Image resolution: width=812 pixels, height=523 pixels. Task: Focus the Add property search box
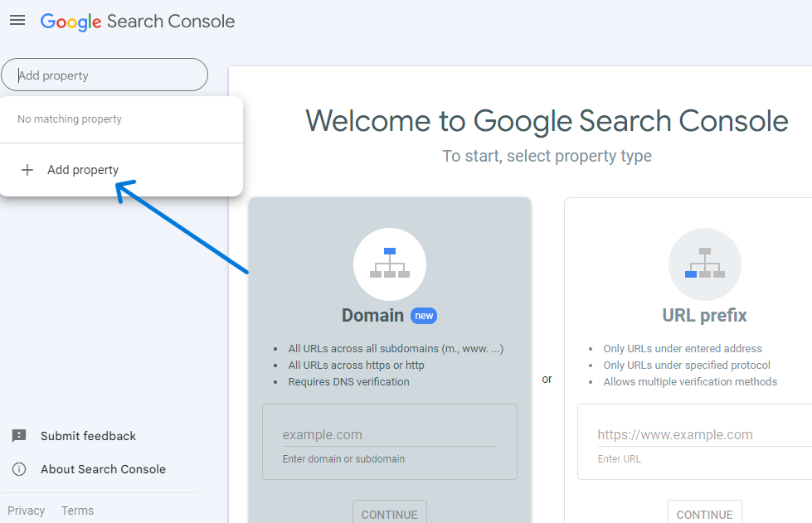click(105, 75)
